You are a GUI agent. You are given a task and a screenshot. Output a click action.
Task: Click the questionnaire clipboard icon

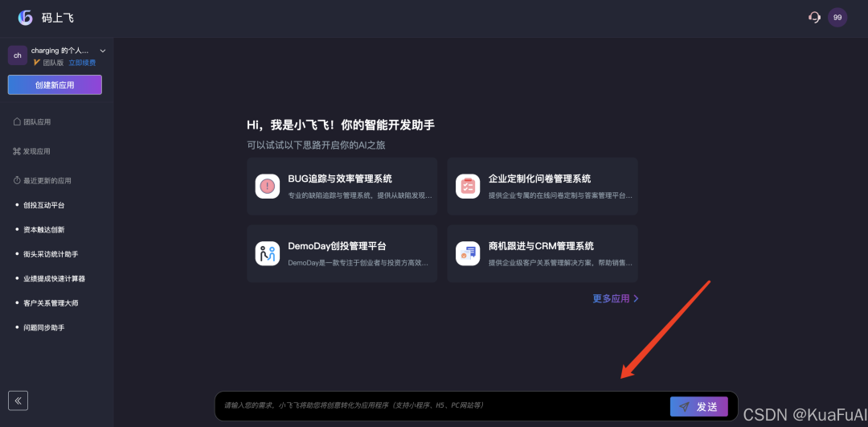(x=468, y=186)
